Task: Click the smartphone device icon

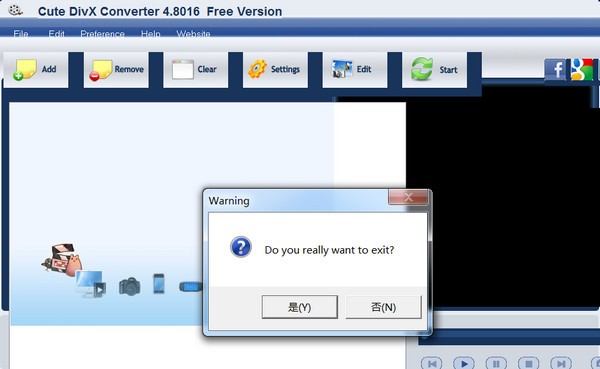Action: click(x=159, y=284)
